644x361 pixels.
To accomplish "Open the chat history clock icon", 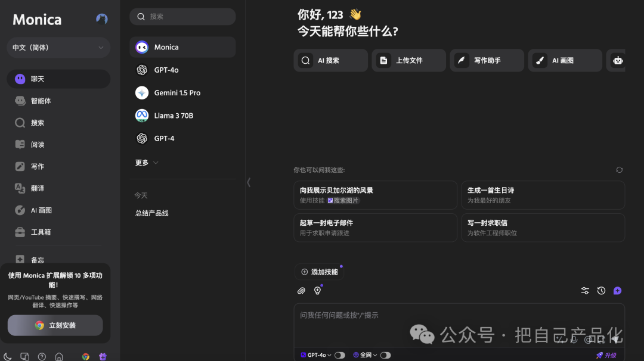I will coord(601,291).
